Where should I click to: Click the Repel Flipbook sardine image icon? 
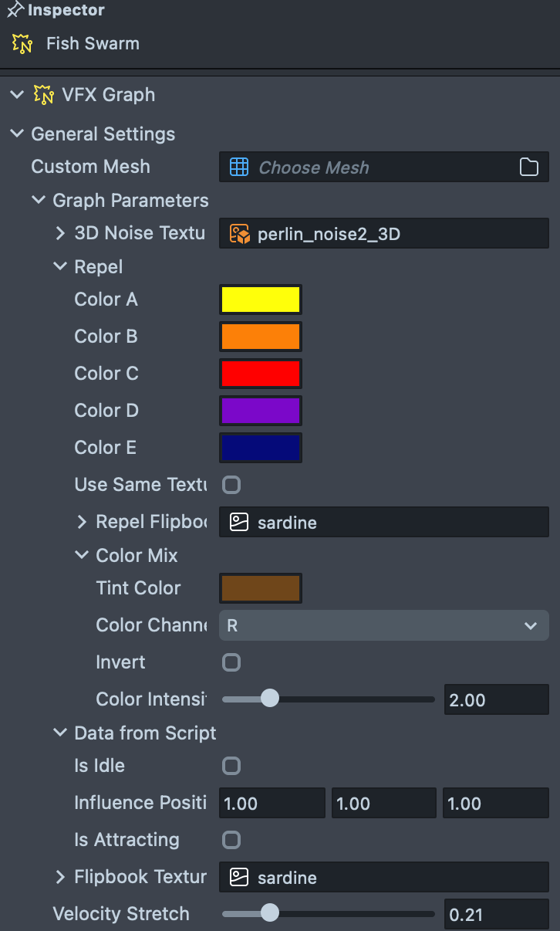pos(239,523)
